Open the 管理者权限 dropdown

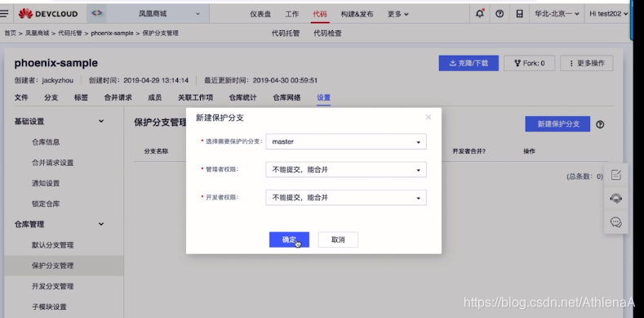click(x=346, y=169)
